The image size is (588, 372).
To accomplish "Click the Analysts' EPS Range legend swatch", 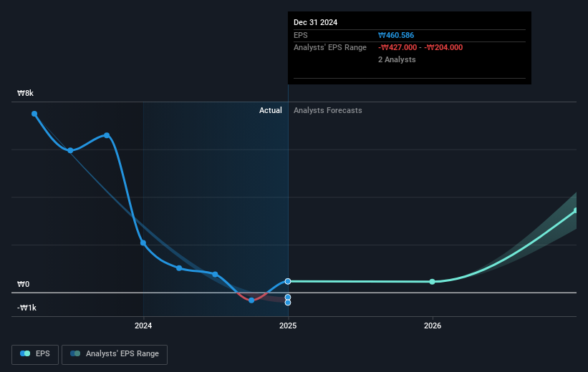I will tap(75, 353).
